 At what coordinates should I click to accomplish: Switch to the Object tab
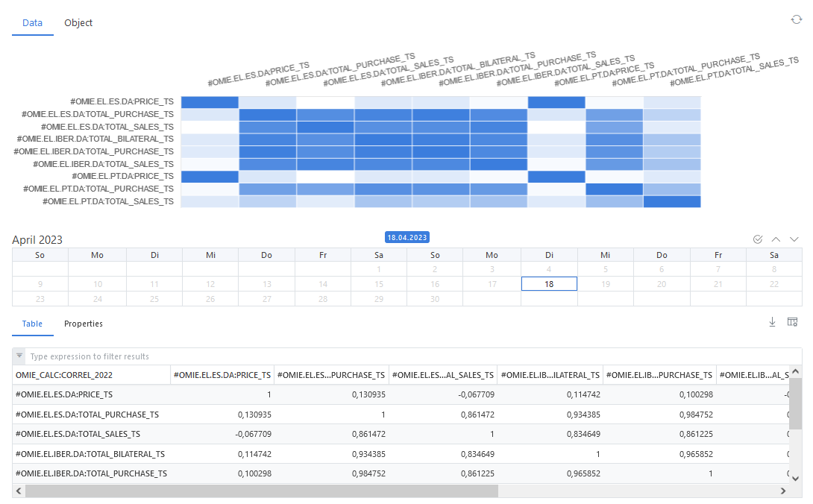point(78,23)
